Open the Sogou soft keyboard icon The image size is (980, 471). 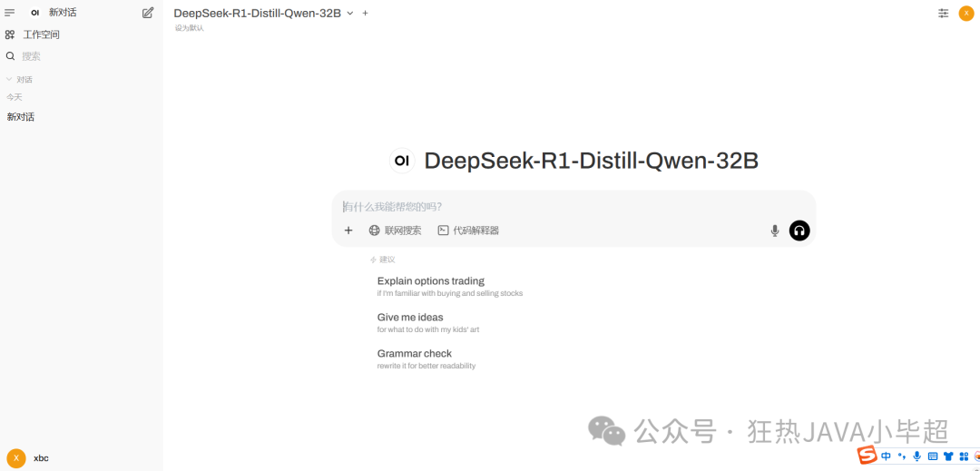tap(933, 456)
